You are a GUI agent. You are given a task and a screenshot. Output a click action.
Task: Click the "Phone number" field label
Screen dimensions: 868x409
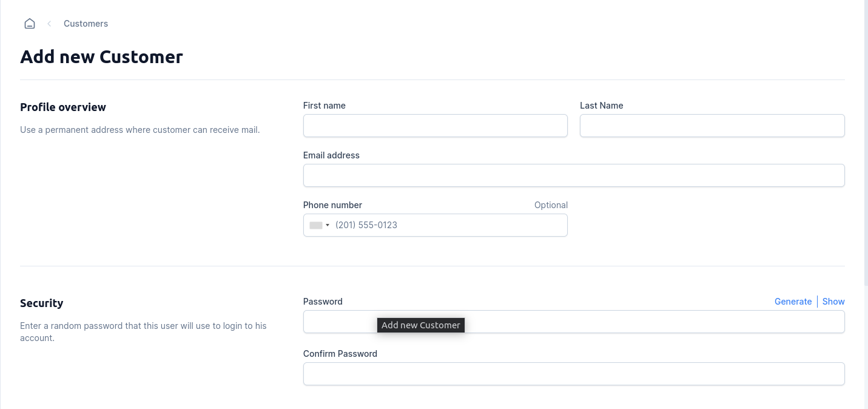(x=332, y=205)
